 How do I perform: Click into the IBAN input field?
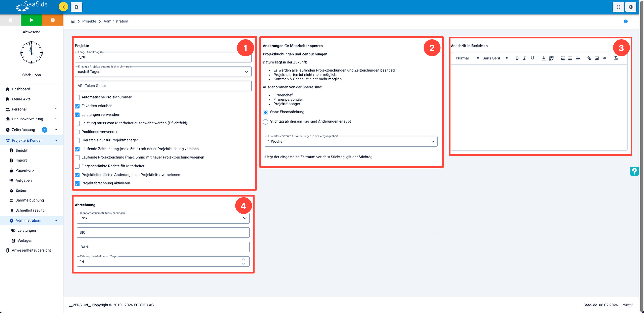(x=163, y=247)
